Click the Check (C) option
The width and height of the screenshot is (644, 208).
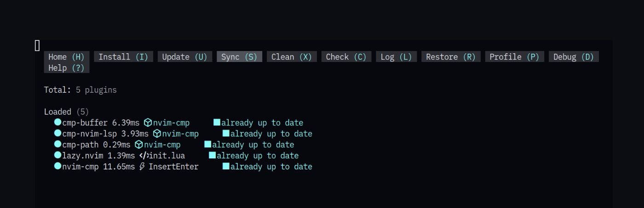point(346,56)
